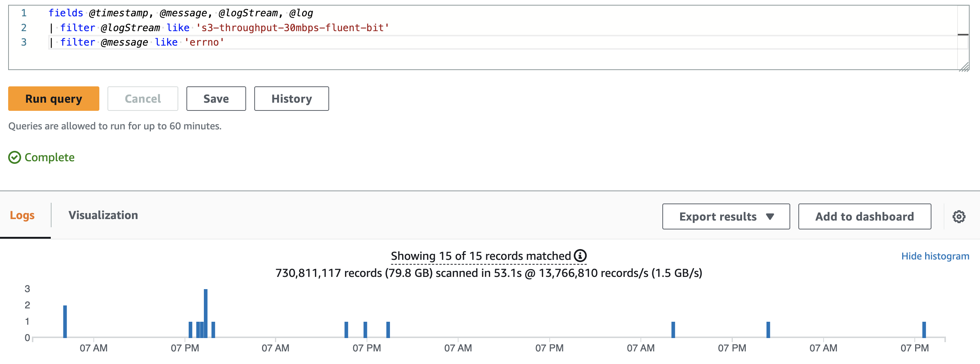Switch to the Logs tab
980x364 pixels.
(x=22, y=215)
